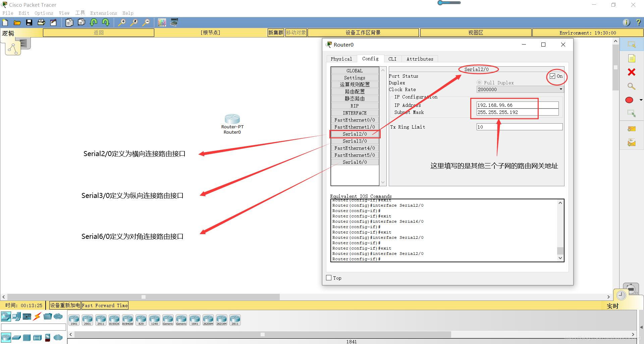Open the Help menu
The width and height of the screenshot is (644, 344).
click(128, 13)
